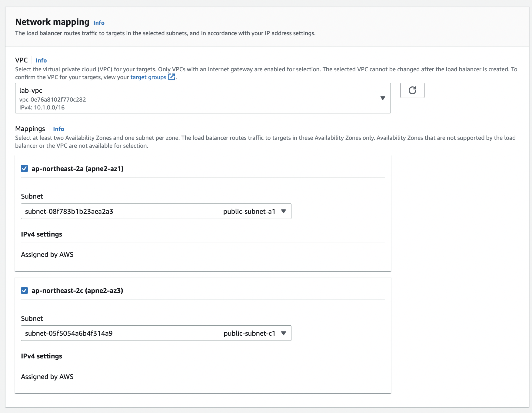Click the Network mapping section heading
Viewport: 532px width, 413px height.
point(52,22)
